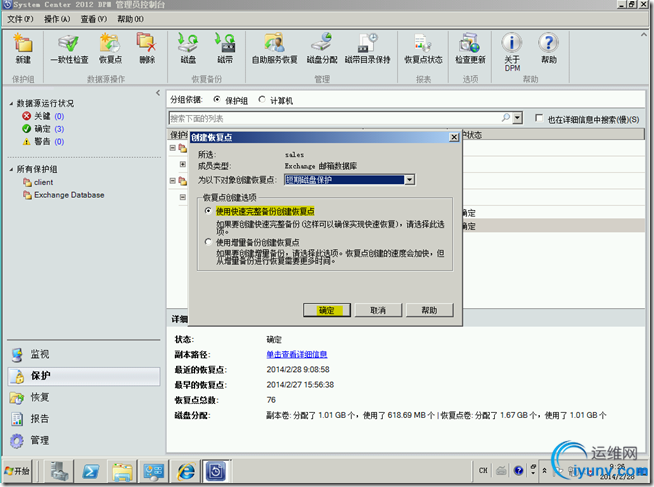Image resolution: width=654 pixels, height=487 pixels.
Task: Open the 为以下对象创建恢复点 dropdown
Action: pyautogui.click(x=410, y=180)
